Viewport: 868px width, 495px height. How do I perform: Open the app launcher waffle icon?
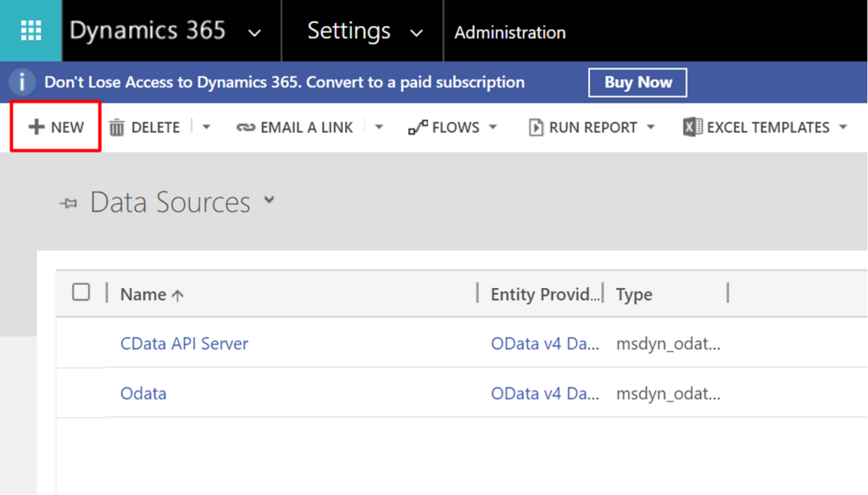(x=31, y=31)
